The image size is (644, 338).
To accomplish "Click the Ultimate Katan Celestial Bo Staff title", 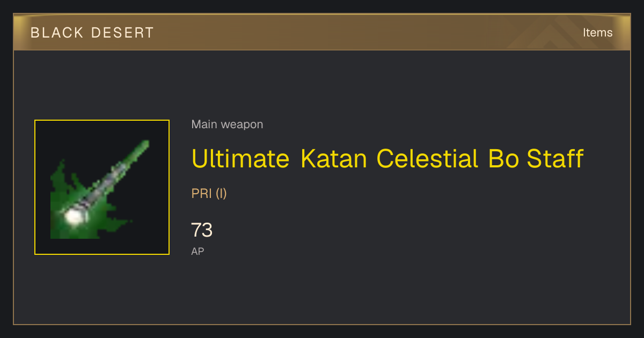I will tap(387, 159).
